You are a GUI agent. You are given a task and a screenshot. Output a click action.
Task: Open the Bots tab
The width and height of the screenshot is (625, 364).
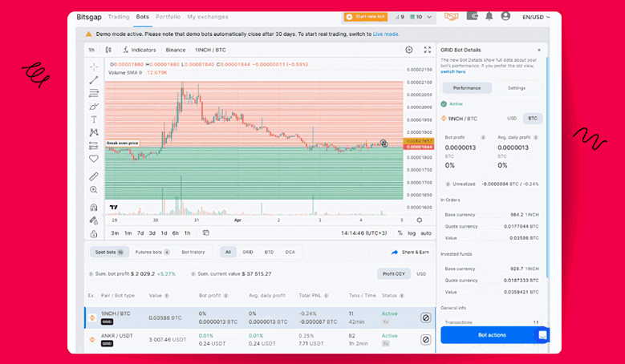point(142,17)
